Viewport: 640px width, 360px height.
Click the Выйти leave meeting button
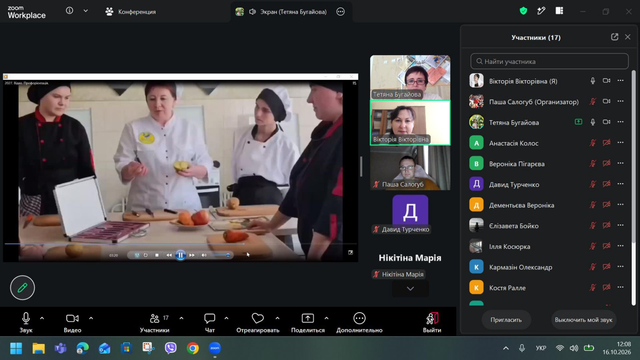tap(432, 322)
